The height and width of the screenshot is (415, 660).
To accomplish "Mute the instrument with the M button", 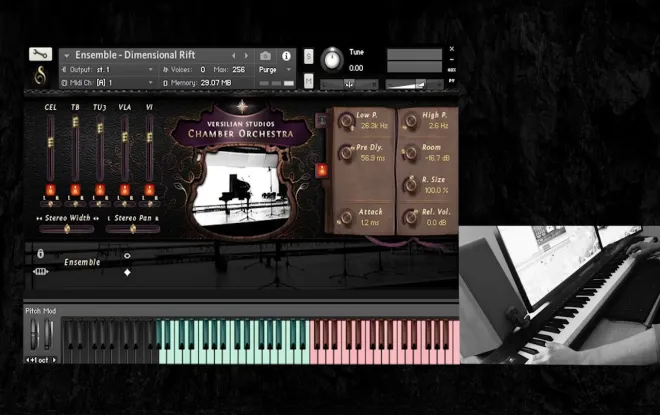I will point(309,81).
